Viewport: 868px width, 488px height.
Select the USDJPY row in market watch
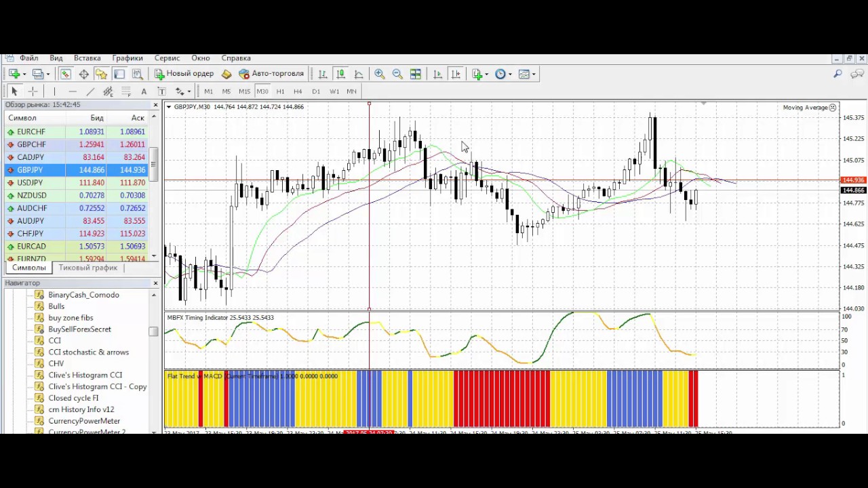77,183
